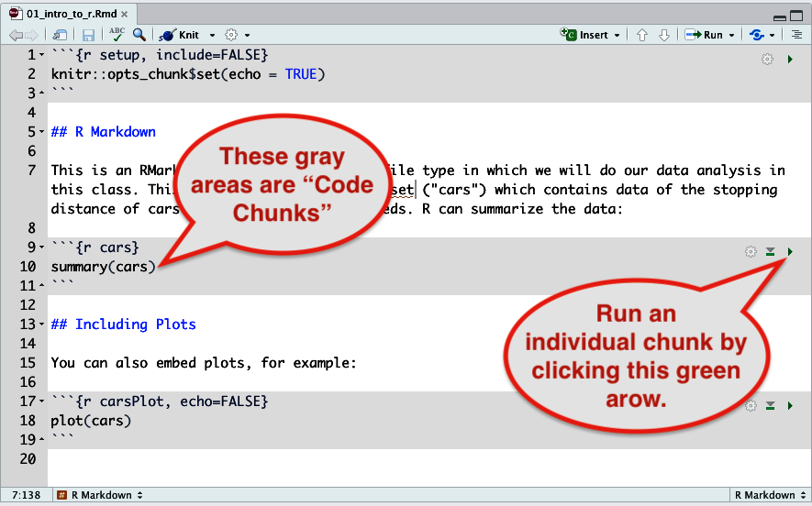This screenshot has height=506, width=812.
Task: Run all chunks above carsPlot chunk
Action: tap(771, 406)
